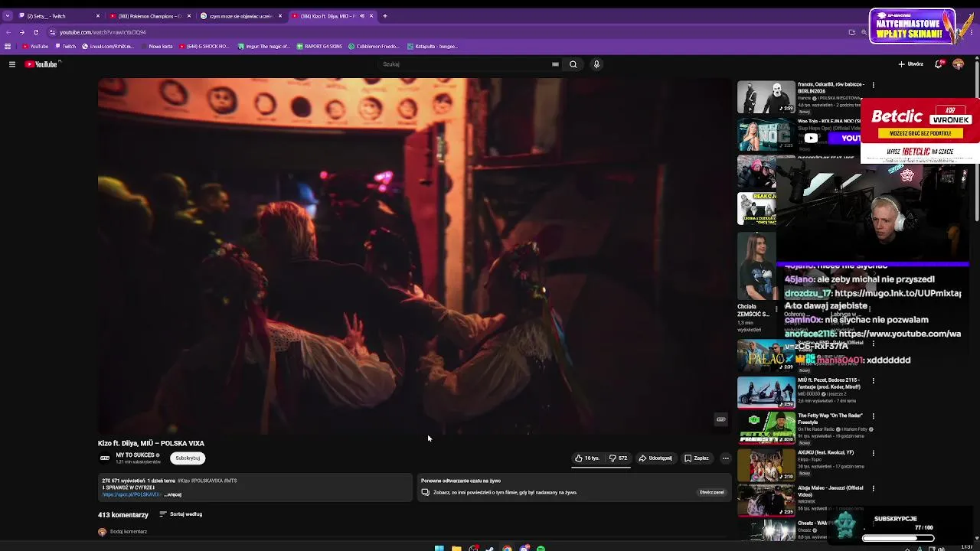Viewport: 980px width, 551px height.
Task: Open the BERLIN2026 recommended video thumbnail
Action: point(766,98)
